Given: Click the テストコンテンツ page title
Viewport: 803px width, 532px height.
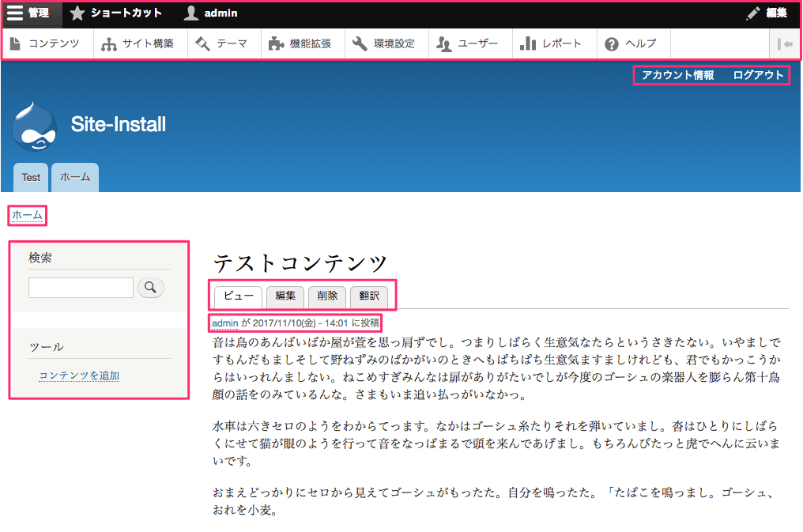Looking at the screenshot, I should pos(300,264).
